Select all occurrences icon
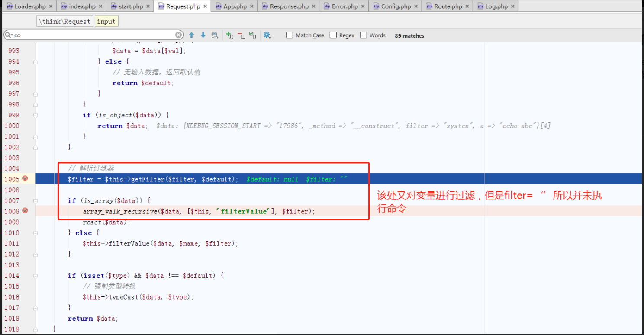Screen dimensions: 644x335 pos(253,35)
